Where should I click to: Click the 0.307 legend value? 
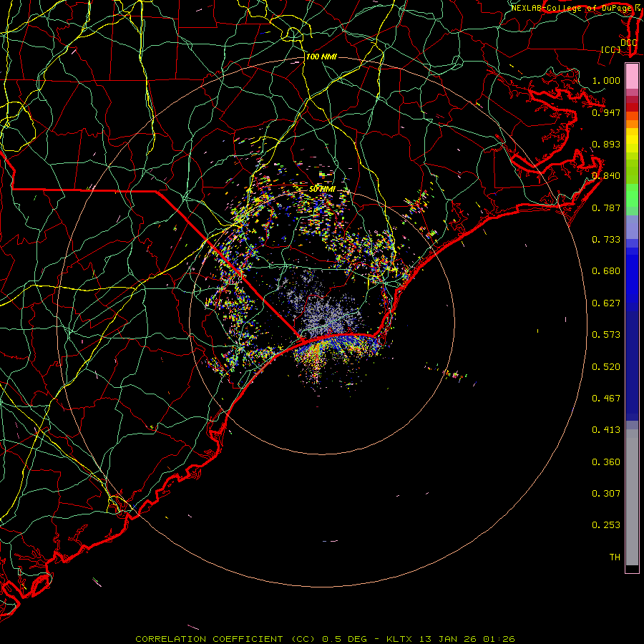click(x=606, y=494)
